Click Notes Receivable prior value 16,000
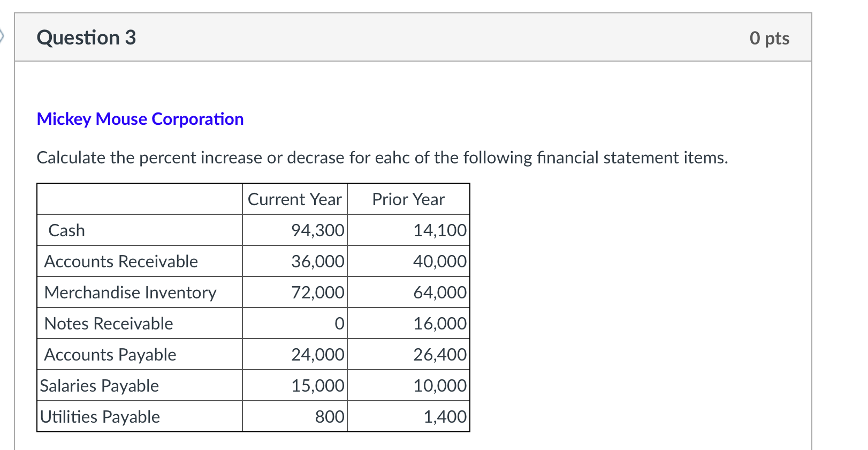868x450 pixels. click(440, 324)
